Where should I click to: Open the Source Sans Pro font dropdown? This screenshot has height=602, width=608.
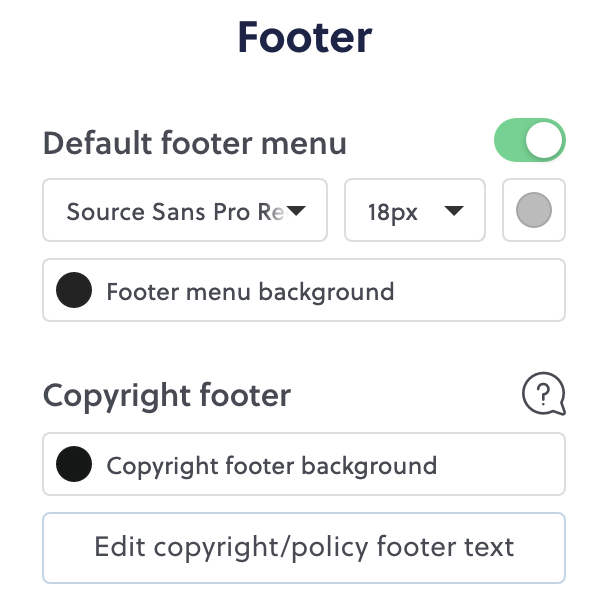(185, 210)
